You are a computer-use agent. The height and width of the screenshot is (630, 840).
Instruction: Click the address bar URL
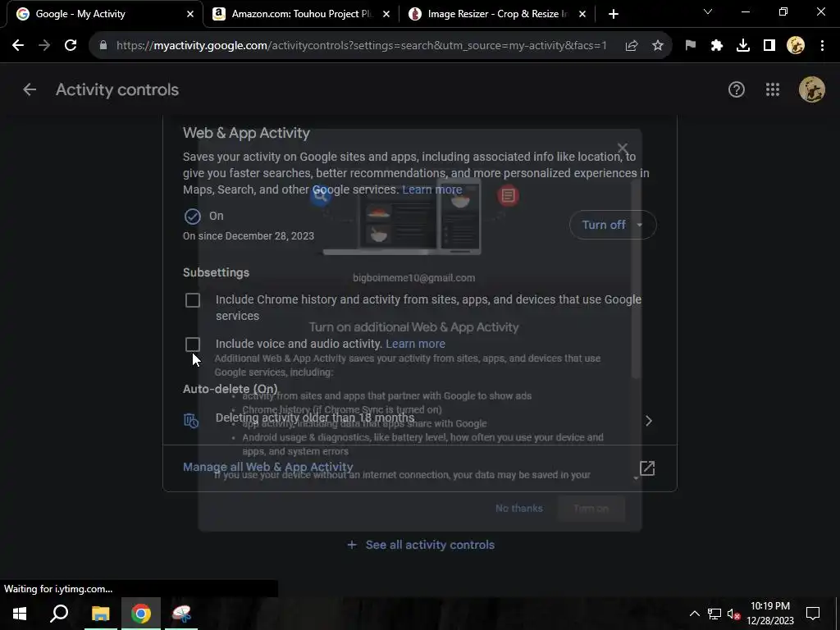point(362,46)
